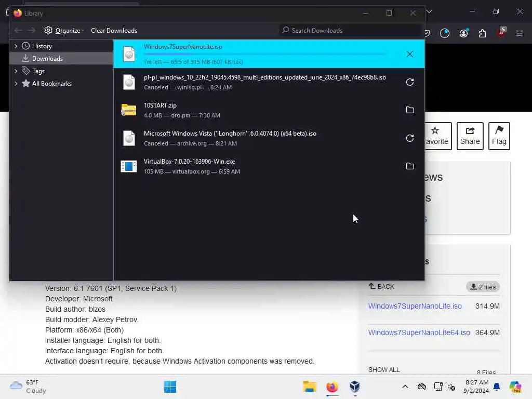
Task: Click the Flag button on archive page
Action: 499,136
